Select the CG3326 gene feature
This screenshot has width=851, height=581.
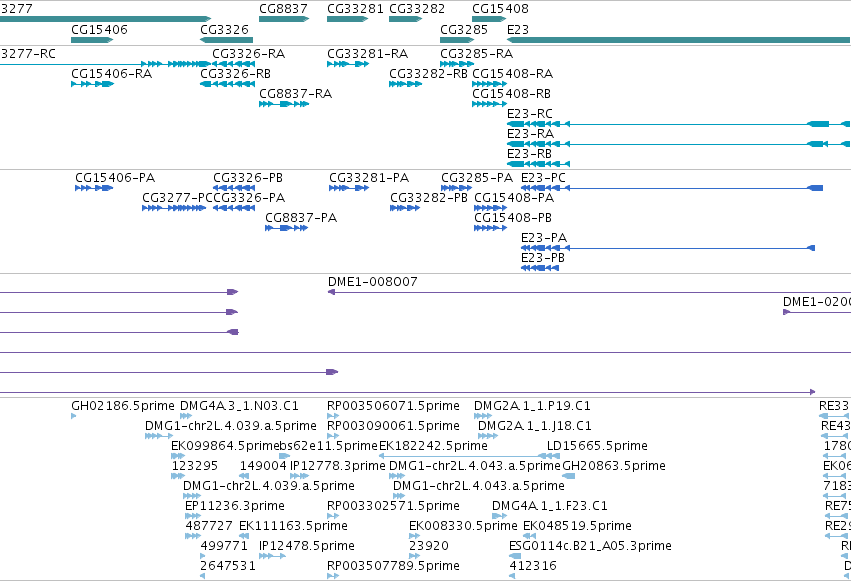[x=226, y=40]
